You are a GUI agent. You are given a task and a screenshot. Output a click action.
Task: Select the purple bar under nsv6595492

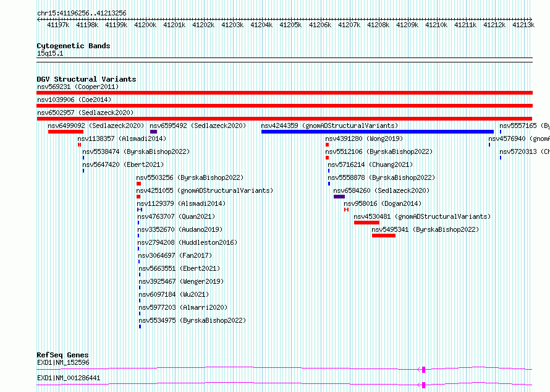point(153,132)
